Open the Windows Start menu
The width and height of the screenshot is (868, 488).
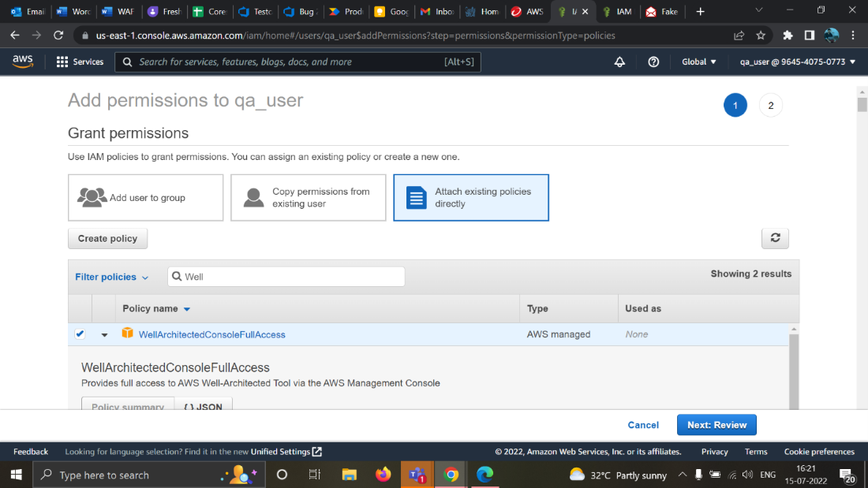[x=16, y=475]
